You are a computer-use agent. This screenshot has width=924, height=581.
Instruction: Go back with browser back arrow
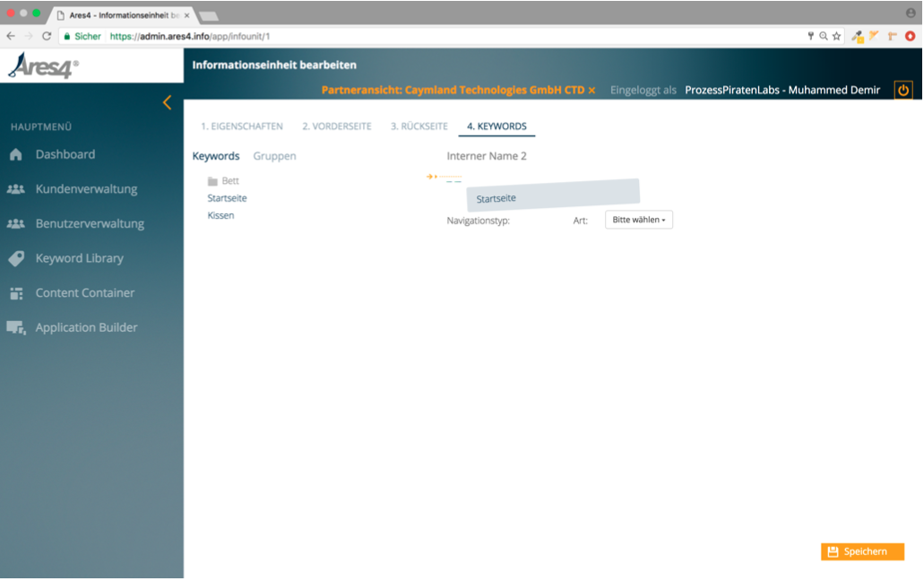[x=11, y=36]
